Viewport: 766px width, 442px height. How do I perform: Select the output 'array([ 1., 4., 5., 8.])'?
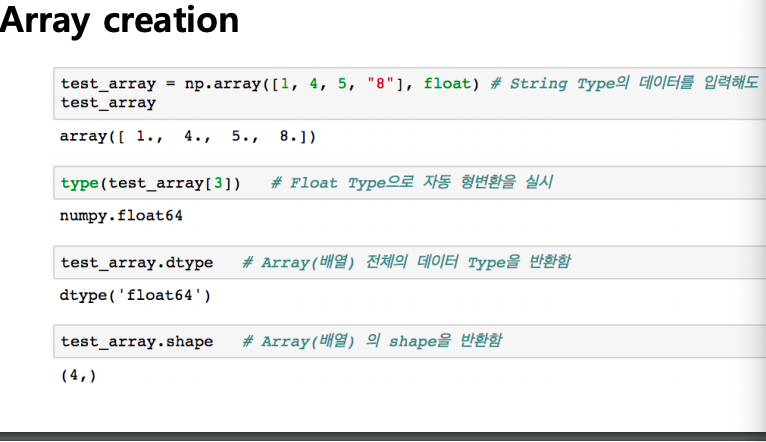click(188, 136)
